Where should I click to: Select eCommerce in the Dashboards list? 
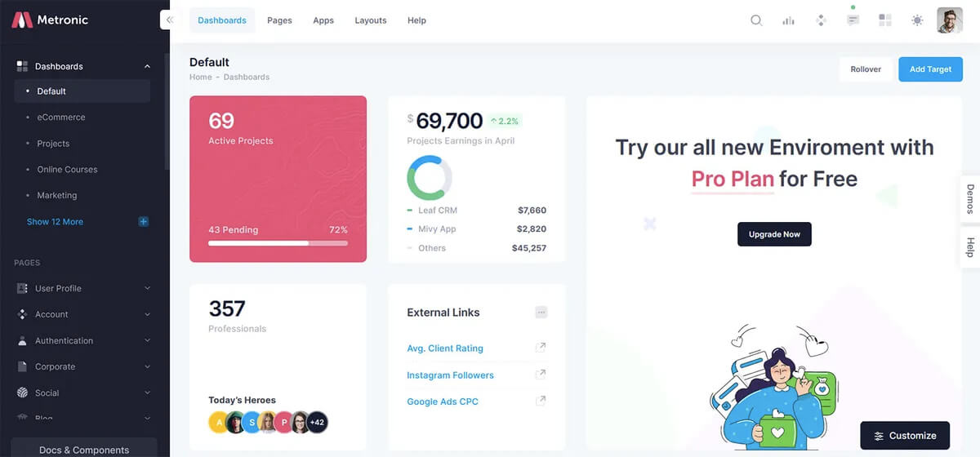[61, 118]
